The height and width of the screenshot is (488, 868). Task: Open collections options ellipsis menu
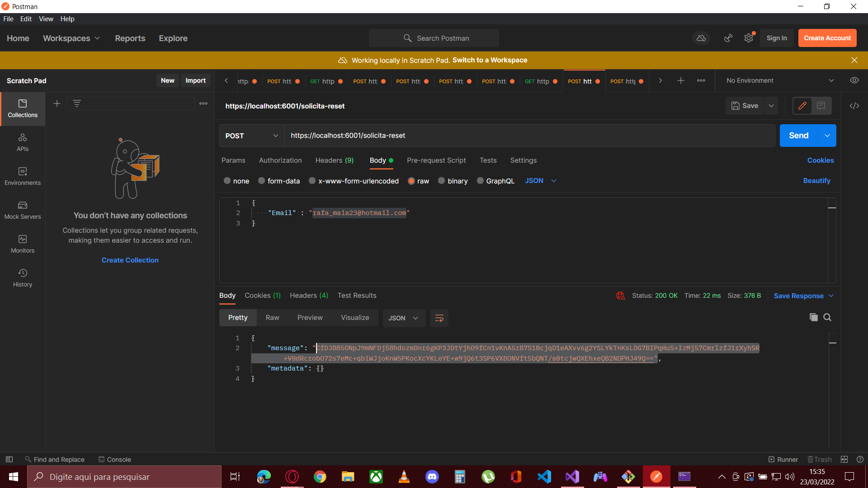pos(203,103)
